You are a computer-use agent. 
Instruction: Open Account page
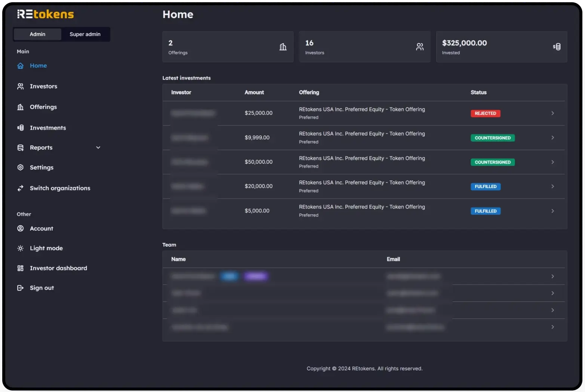(41, 228)
